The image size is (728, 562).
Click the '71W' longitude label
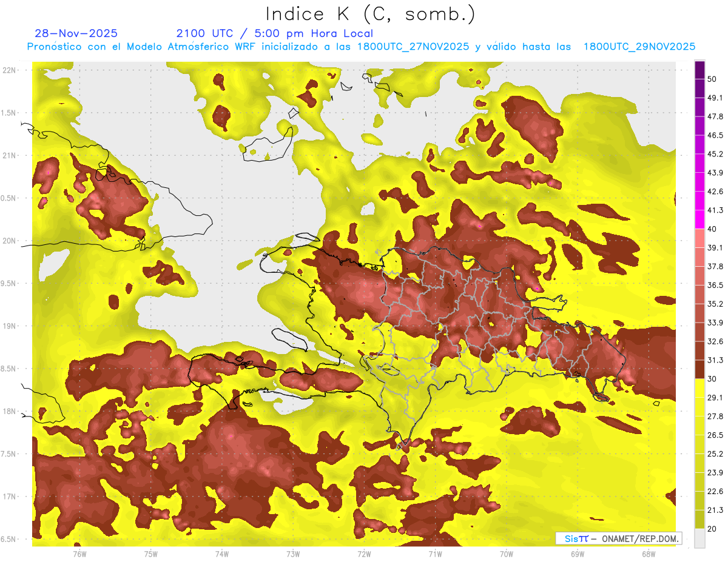pos(435,554)
